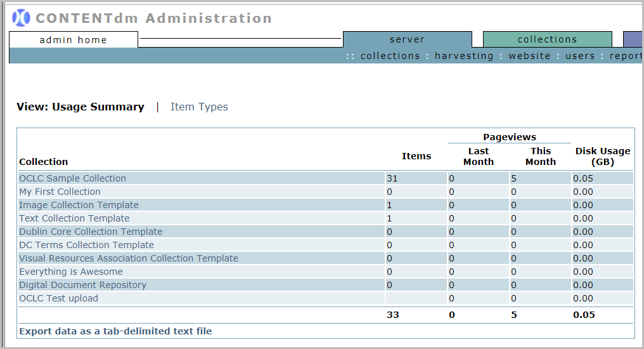
Task: Select Last Month value 0 for Everything is Awesome
Action: pos(451,272)
